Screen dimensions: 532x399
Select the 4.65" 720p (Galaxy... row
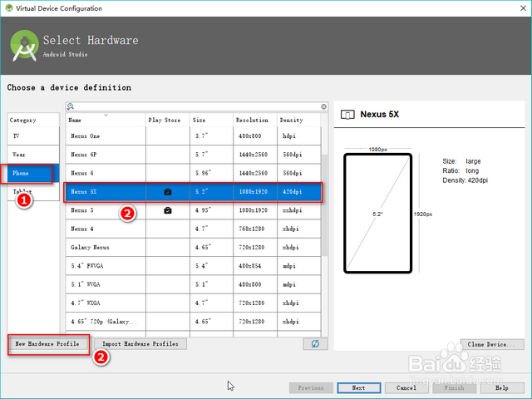pyautogui.click(x=193, y=322)
